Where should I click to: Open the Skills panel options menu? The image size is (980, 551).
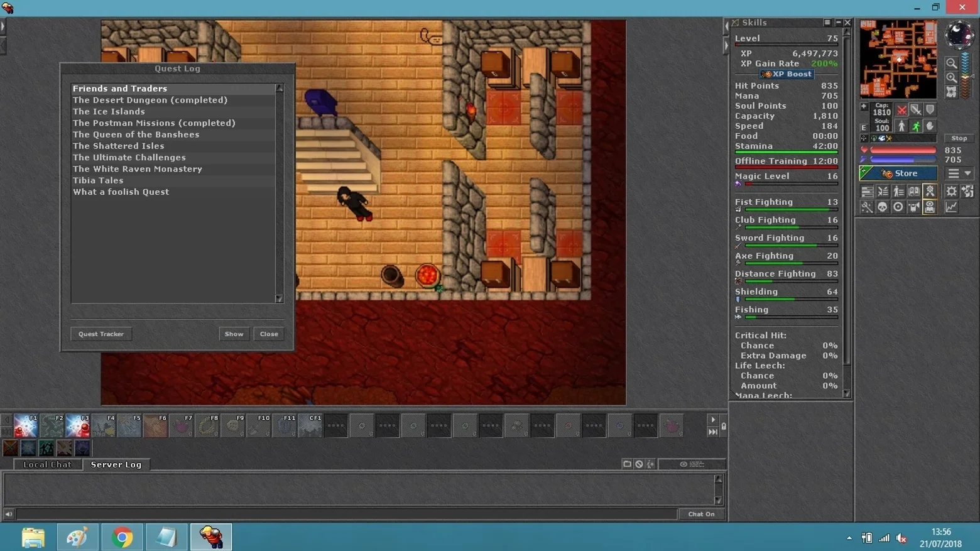click(x=827, y=23)
